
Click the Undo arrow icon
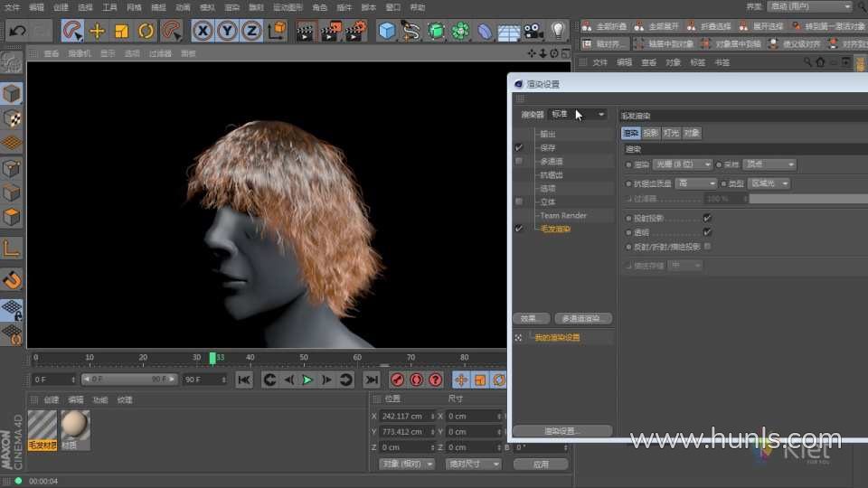(x=18, y=31)
